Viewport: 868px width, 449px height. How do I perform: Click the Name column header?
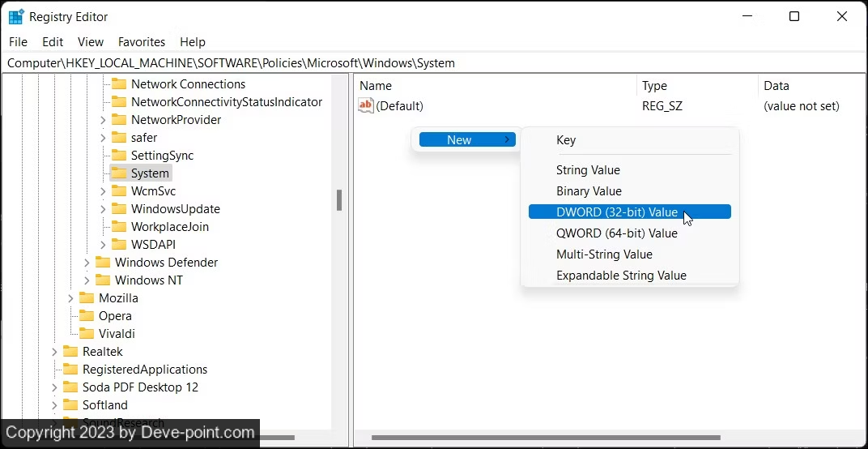tap(496, 86)
